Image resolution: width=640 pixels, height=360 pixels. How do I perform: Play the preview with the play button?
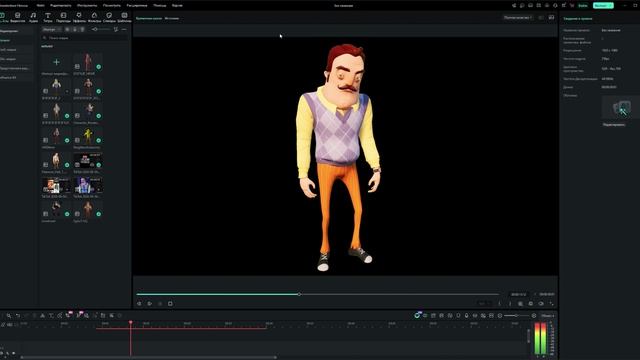pos(150,304)
